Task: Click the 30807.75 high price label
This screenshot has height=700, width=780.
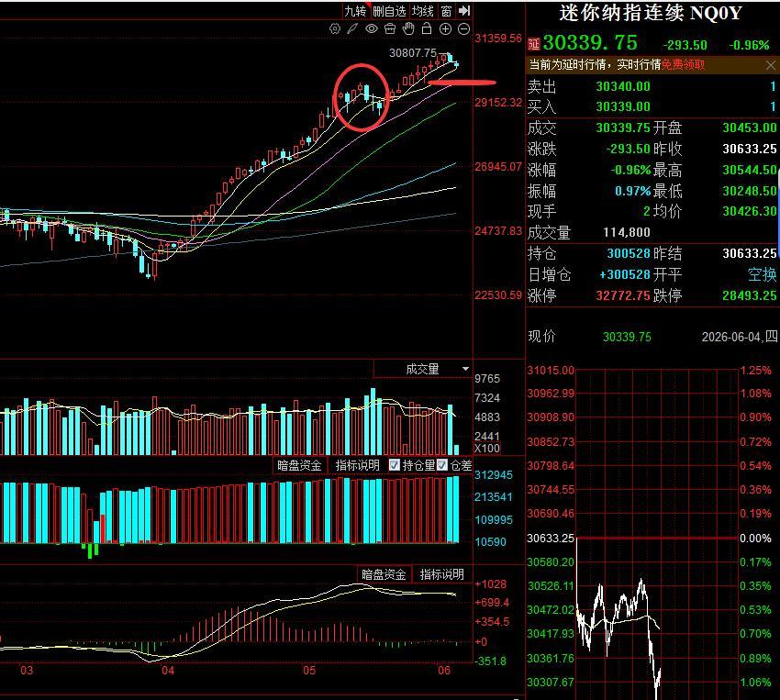Action: pos(412,52)
